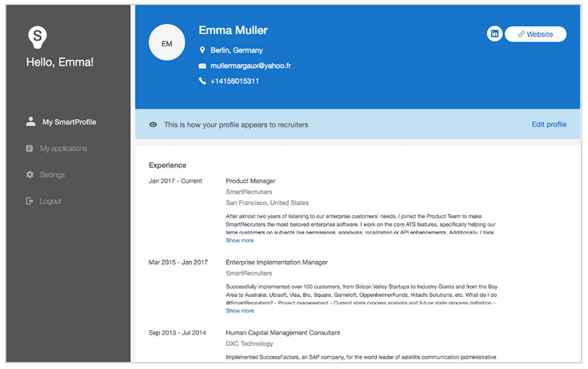Click the phone handset icon
Image resolution: width=588 pixels, height=369 pixels.
[x=202, y=81]
